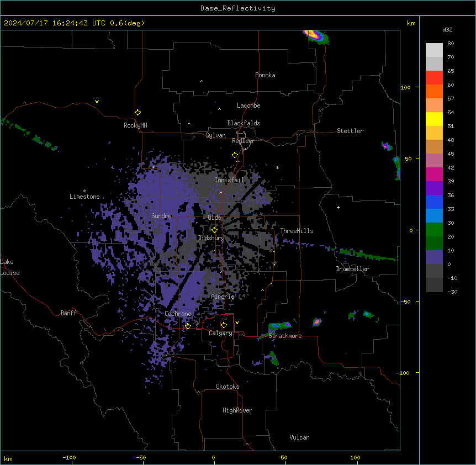Click the Drumheller label
The image size is (476, 465).
tap(352, 269)
